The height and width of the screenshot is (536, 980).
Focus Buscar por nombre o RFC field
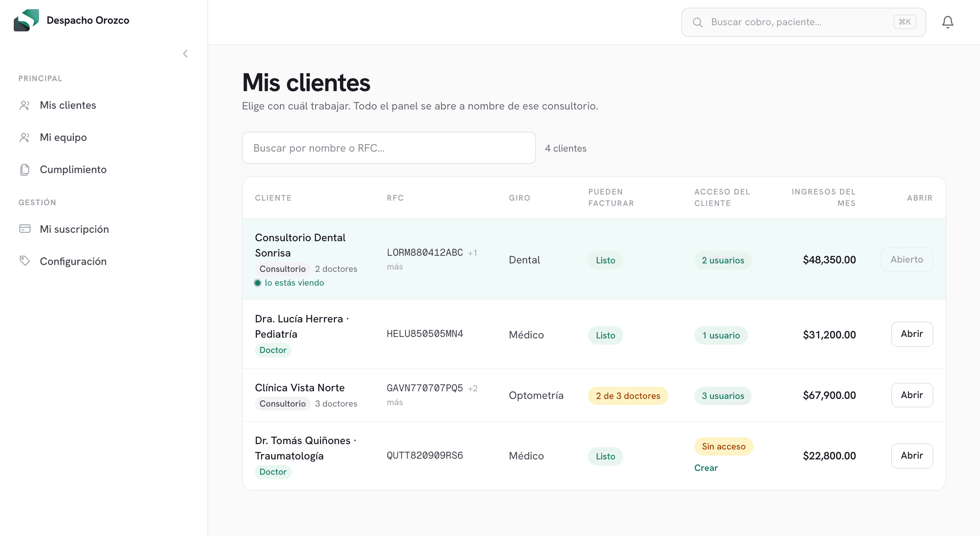389,148
